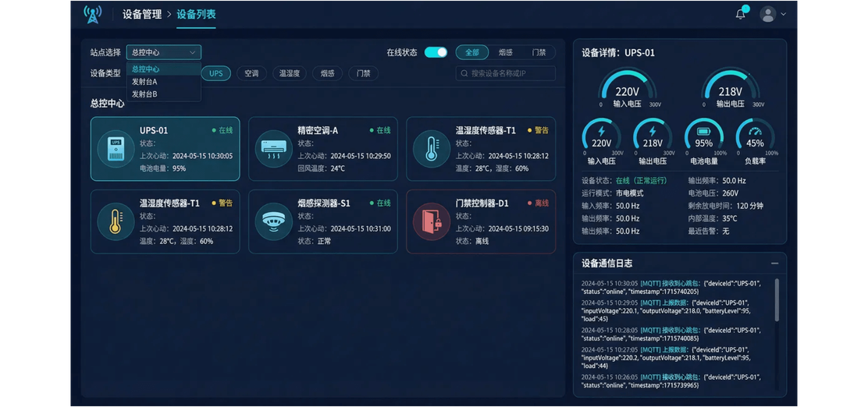Go to 设备管理 in the breadcrumb
This screenshot has width=868, height=407.
[x=142, y=14]
